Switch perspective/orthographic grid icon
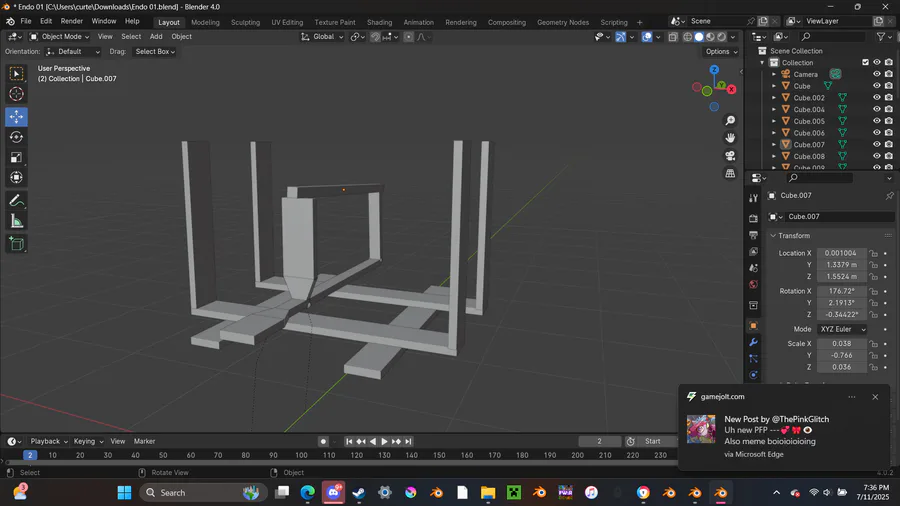 point(730,173)
